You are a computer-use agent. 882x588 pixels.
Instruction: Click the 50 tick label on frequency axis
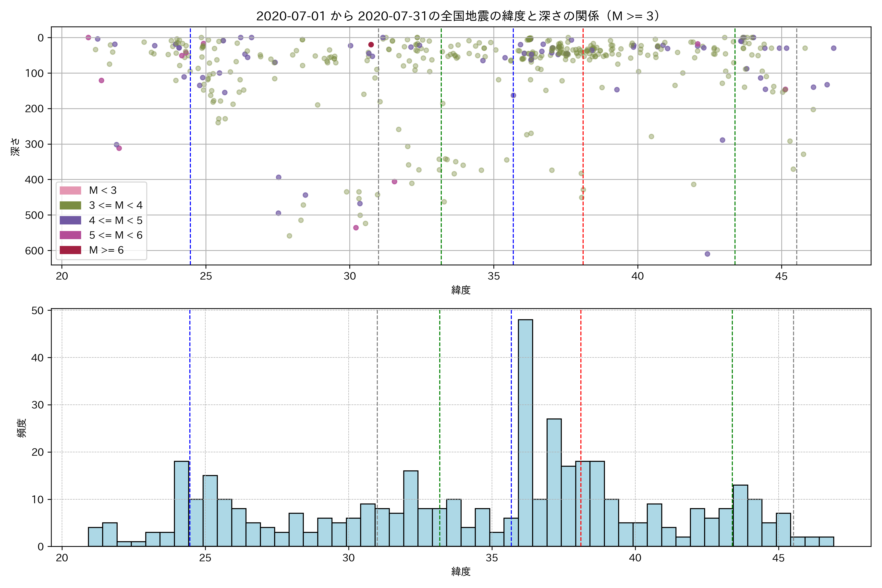point(37,310)
